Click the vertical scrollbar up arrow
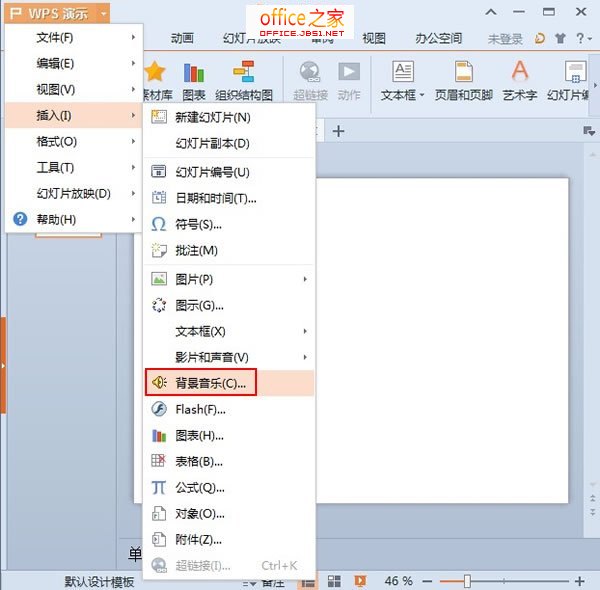This screenshot has height=590, width=600. 593,155
